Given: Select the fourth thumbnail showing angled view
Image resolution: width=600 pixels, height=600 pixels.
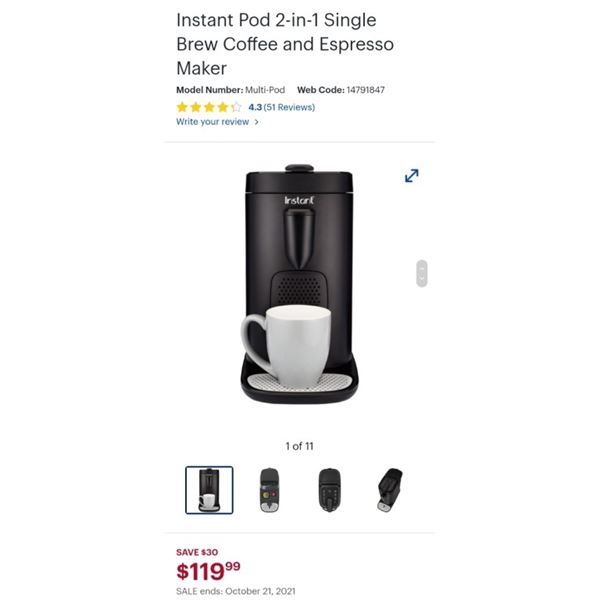Looking at the screenshot, I should [x=390, y=490].
